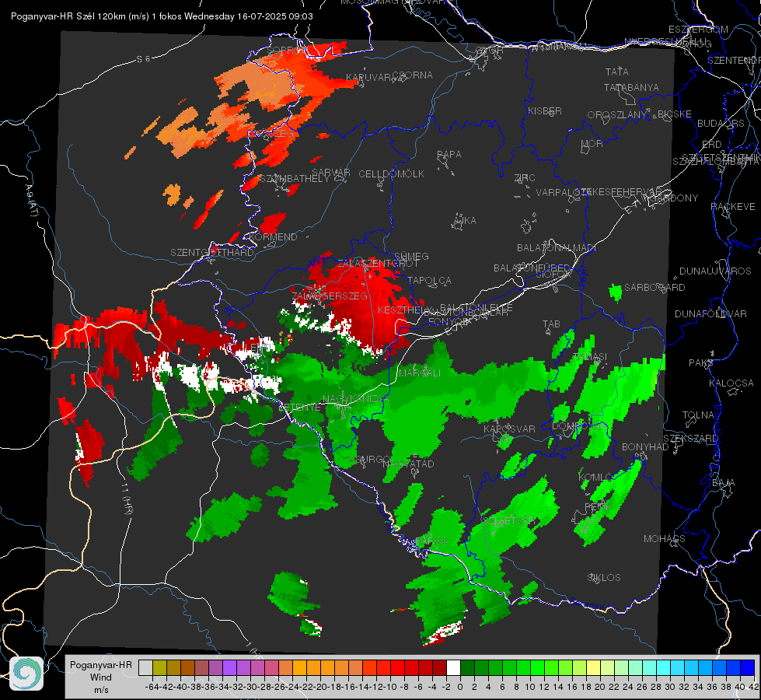Click the CSORNA city label
Image resolution: width=761 pixels, height=700 pixels.
pyautogui.click(x=413, y=75)
